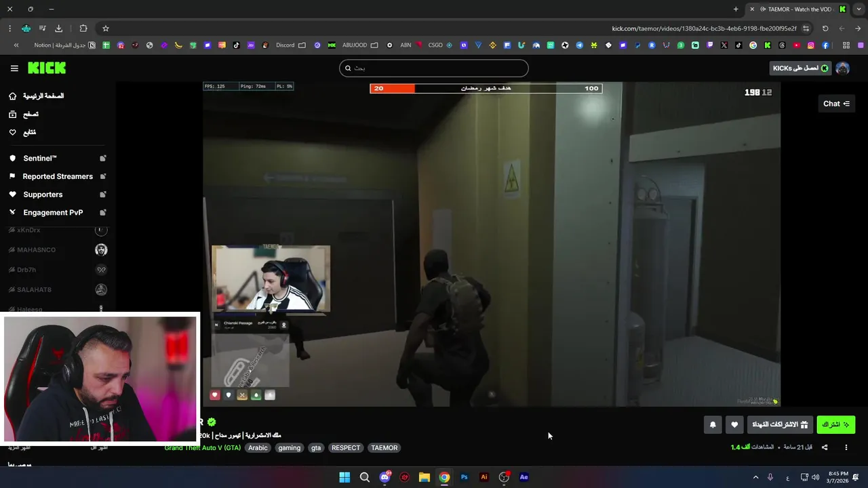The width and height of the screenshot is (868, 488).
Task: Bookmark this page with the star icon
Action: click(x=106, y=28)
